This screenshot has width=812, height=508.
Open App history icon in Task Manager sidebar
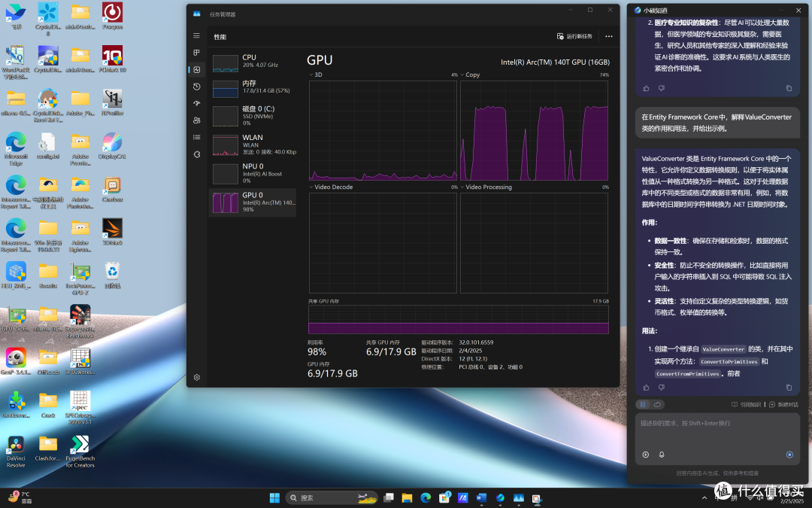[x=197, y=87]
